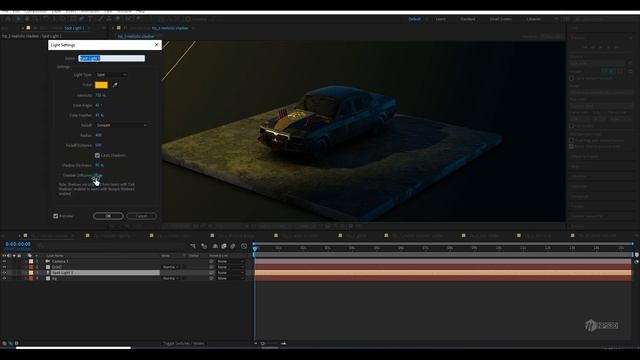Click the Spot Light 1 layer bar in timeline

click(443, 273)
